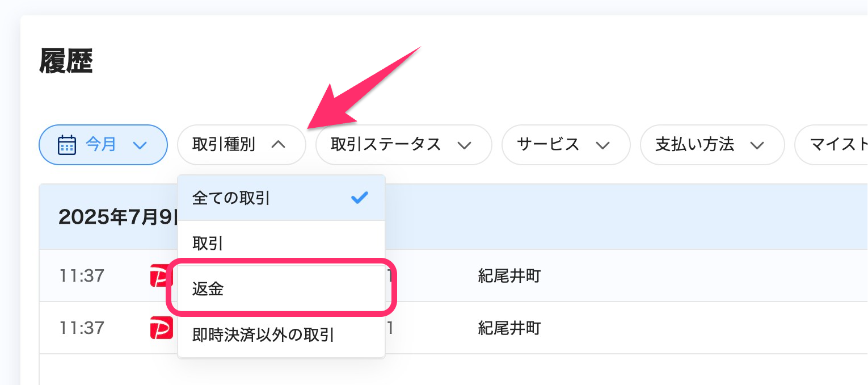The width and height of the screenshot is (868, 385).
Task: Click the down chevron beside サービス
Action: click(x=602, y=145)
